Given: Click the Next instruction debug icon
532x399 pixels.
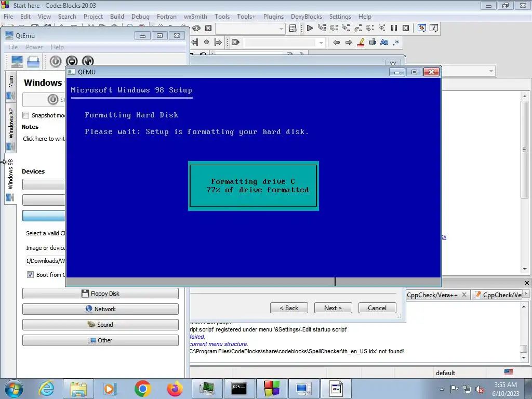Looking at the screenshot, I should click(x=369, y=28).
